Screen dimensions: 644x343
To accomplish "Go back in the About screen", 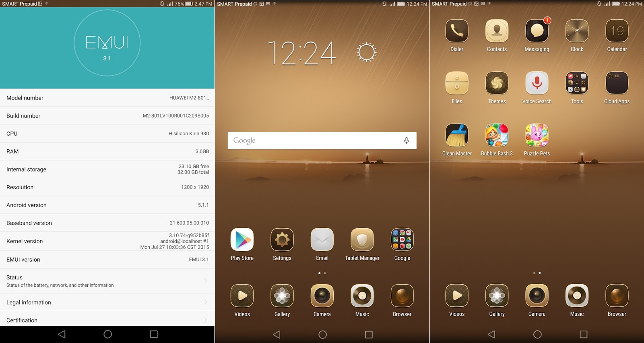I will coord(62,334).
